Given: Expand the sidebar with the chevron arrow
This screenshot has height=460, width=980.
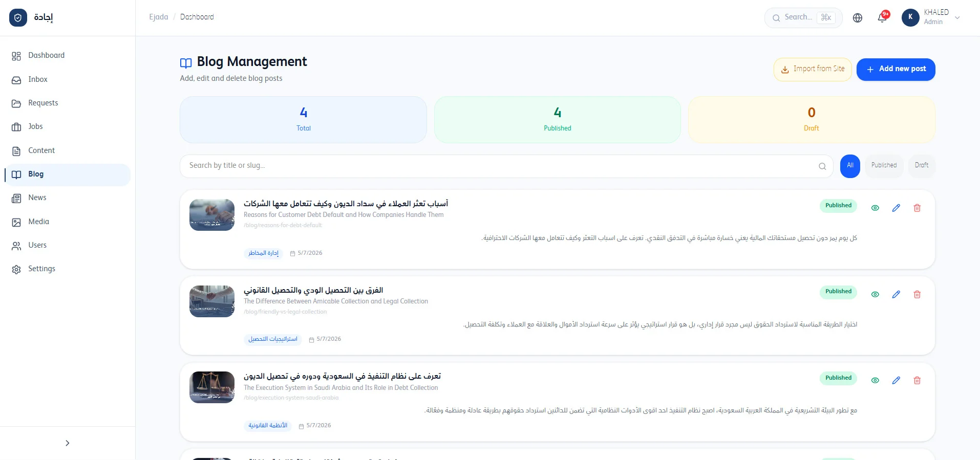Looking at the screenshot, I should 68,443.
